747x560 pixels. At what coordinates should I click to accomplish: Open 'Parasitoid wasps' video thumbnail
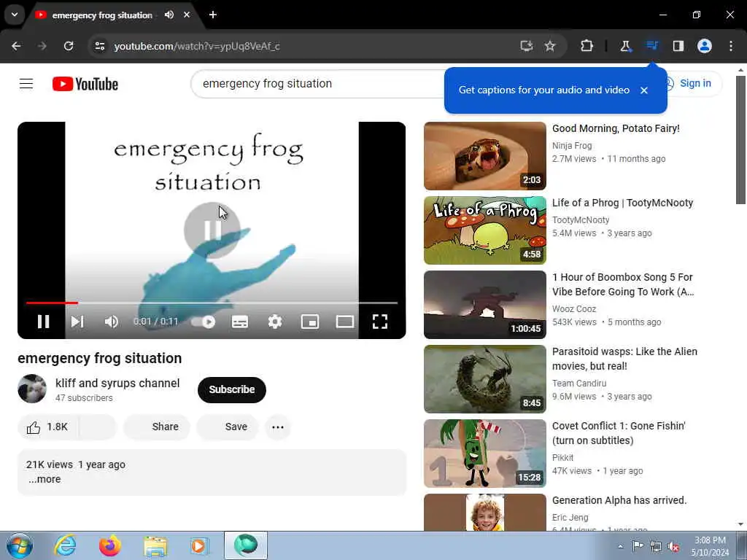pyautogui.click(x=485, y=379)
